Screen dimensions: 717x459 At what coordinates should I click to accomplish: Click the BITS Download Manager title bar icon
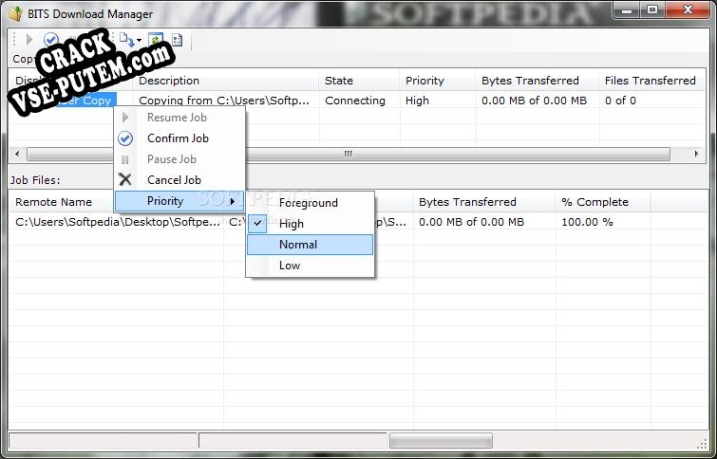click(16, 14)
